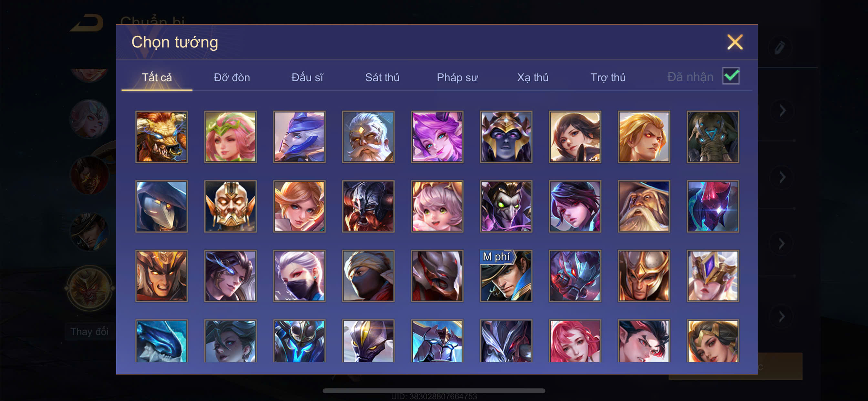Filter heroes by 'Sát thủ' tab

click(x=382, y=77)
